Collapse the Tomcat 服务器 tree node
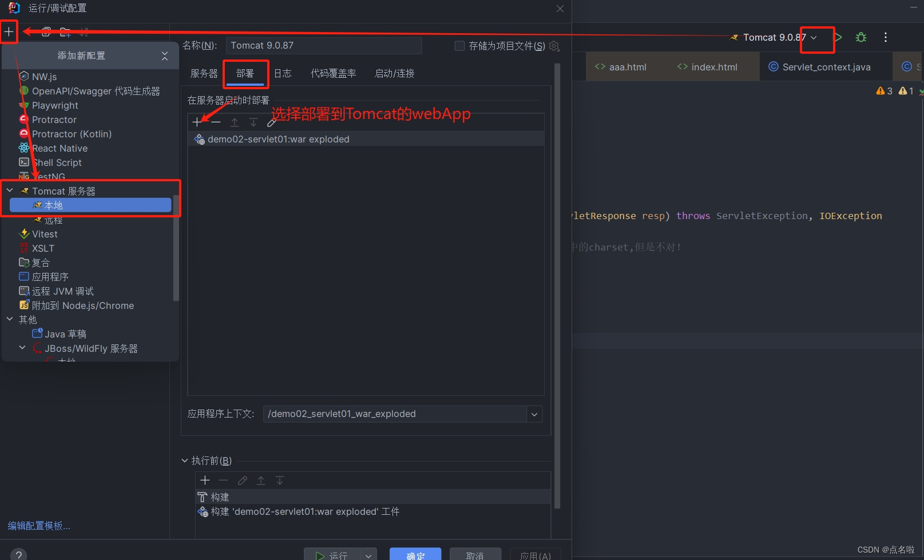Viewport: 924px width, 560px height. pyautogui.click(x=10, y=190)
